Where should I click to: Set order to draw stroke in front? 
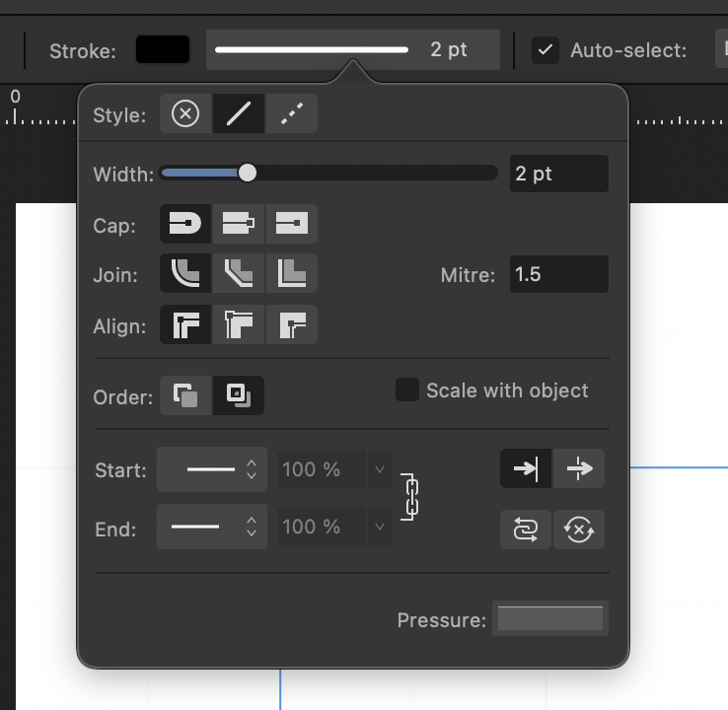coord(239,395)
